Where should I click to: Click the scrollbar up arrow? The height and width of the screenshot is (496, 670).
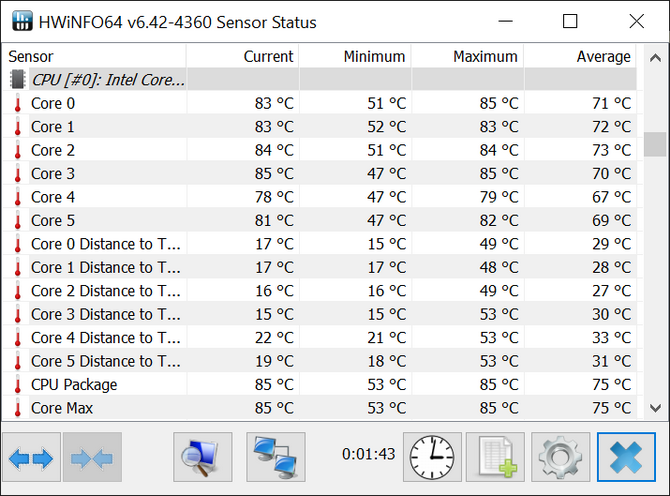pos(655,58)
